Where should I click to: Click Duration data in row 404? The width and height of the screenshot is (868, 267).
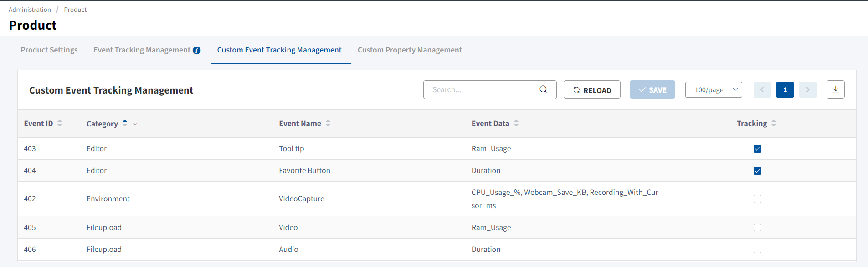coord(486,170)
